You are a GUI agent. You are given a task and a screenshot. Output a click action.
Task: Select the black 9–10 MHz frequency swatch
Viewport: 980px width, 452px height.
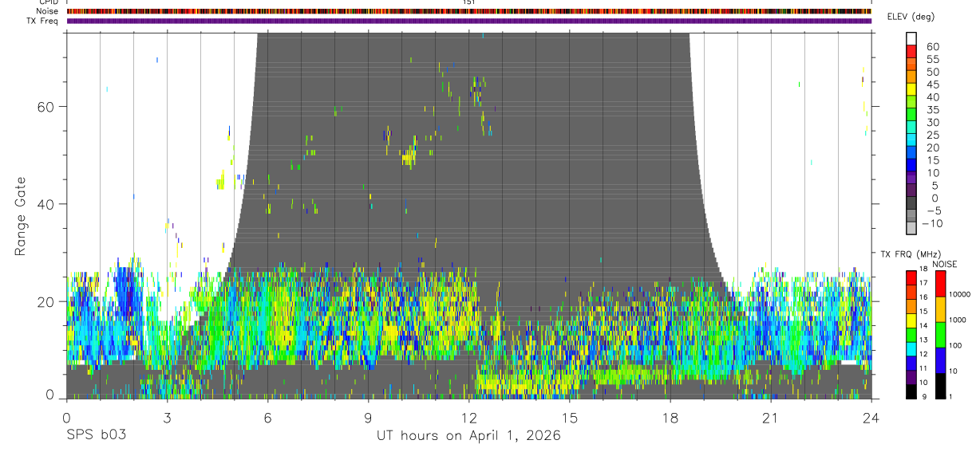911,391
